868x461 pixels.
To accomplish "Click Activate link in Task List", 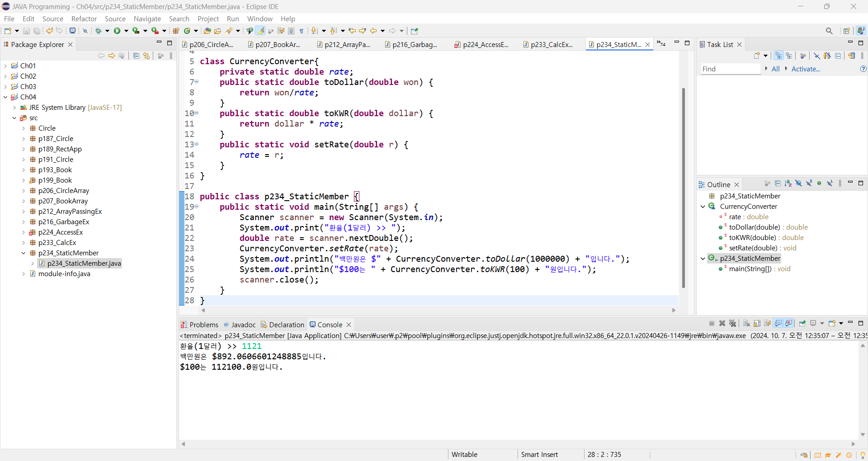I will 806,69.
